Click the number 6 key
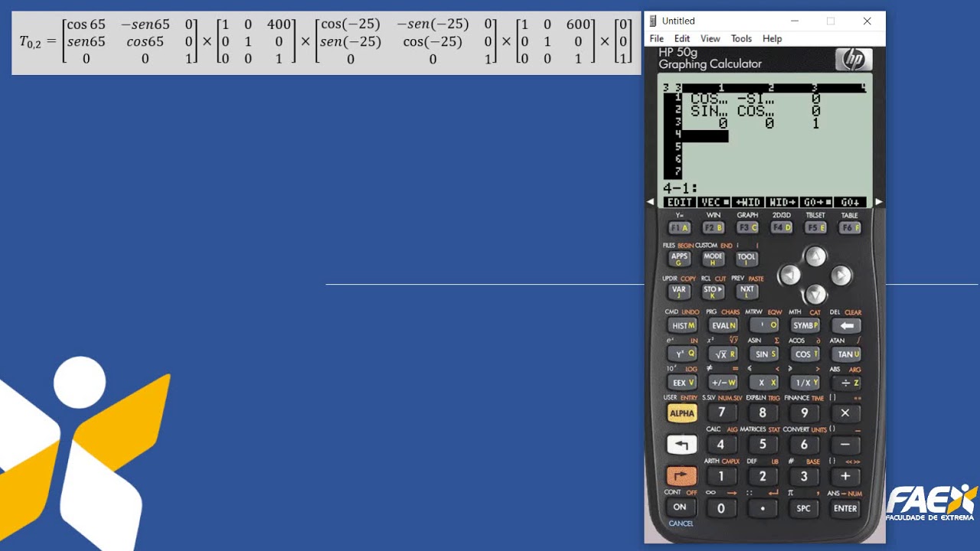Screen dimensions: 980x551 tap(804, 445)
